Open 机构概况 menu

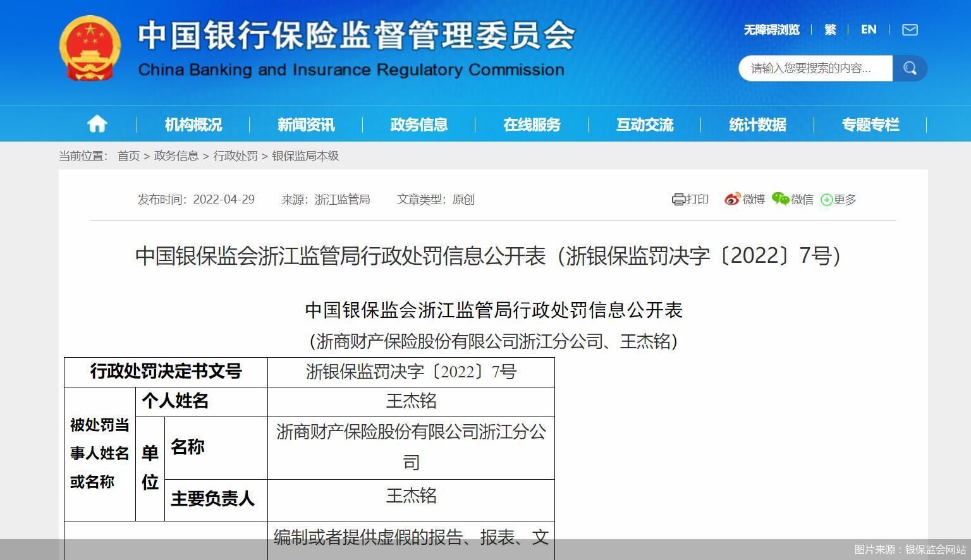pos(193,125)
